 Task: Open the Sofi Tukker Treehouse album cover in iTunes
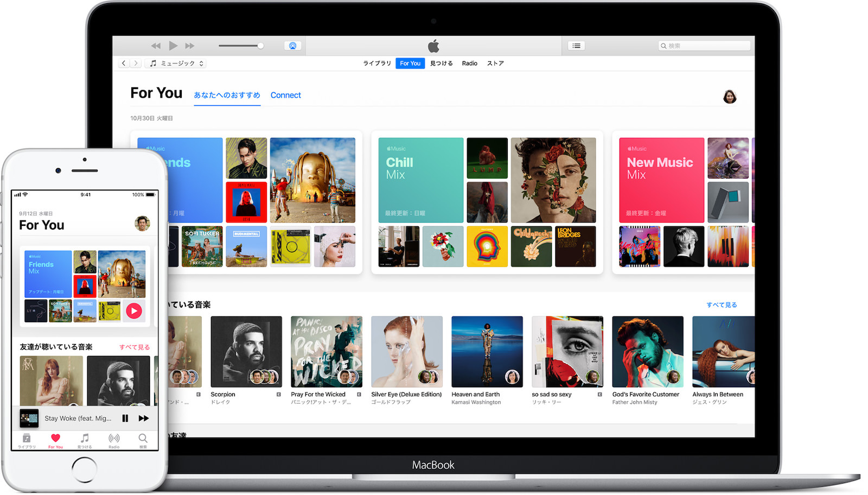pyautogui.click(x=202, y=246)
